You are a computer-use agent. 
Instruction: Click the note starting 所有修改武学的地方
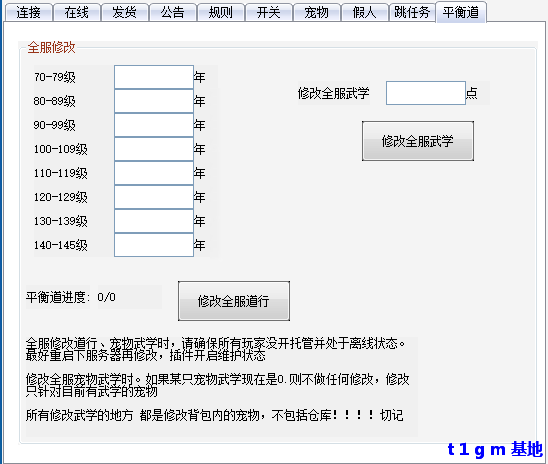215,415
